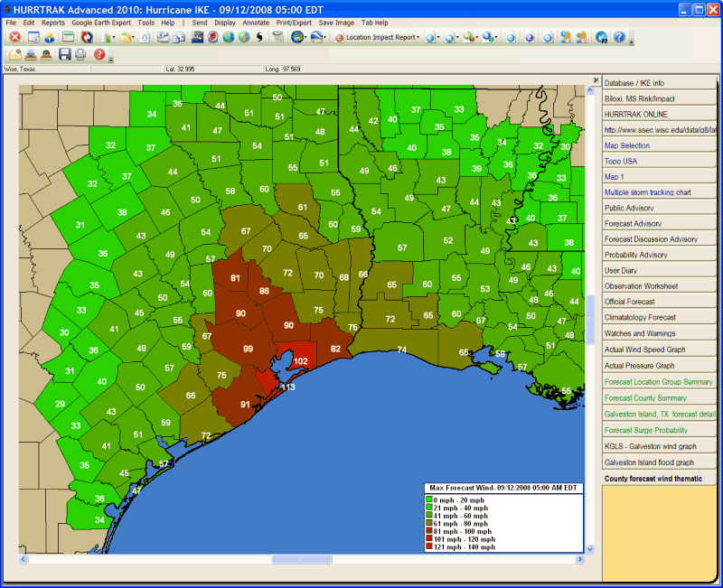Switch to the Public Advisory tab
723x588 pixels.
coord(660,208)
